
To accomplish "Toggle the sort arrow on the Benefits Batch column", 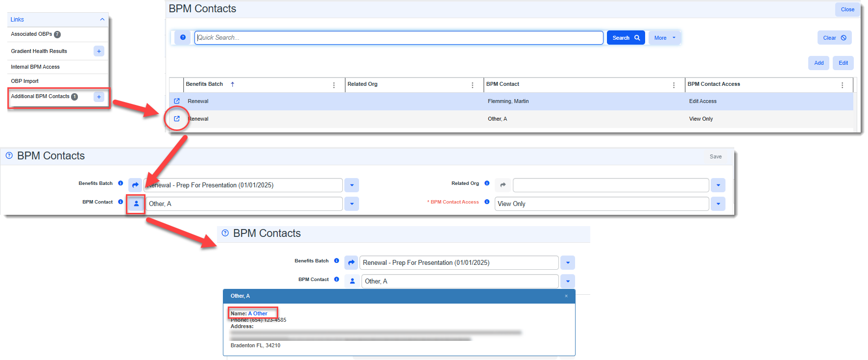I will coord(233,84).
